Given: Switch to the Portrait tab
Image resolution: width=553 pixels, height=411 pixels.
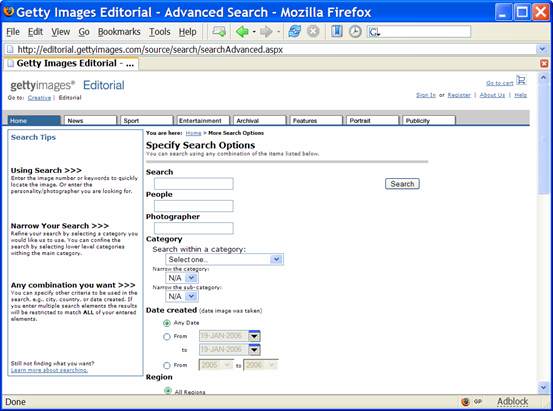Looking at the screenshot, I should coord(372,120).
